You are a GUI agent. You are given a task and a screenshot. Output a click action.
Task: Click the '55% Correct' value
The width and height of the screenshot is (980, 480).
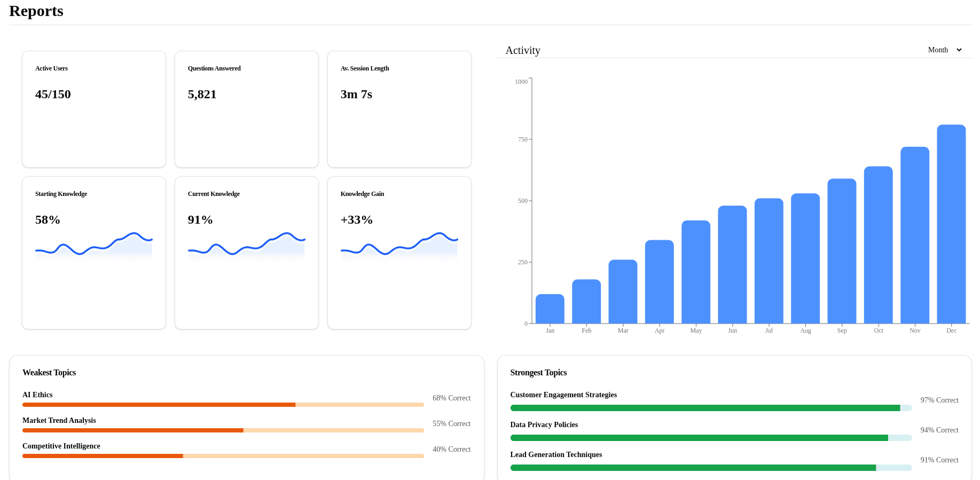pyautogui.click(x=452, y=423)
